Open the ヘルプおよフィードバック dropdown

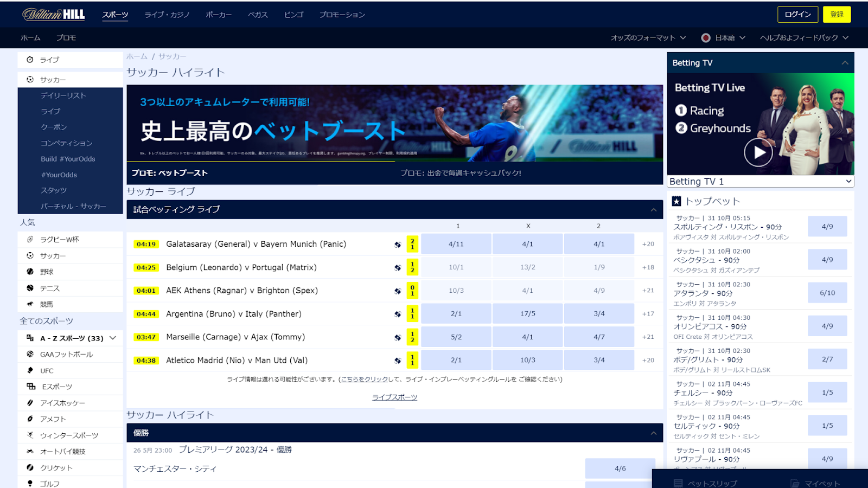click(x=804, y=37)
